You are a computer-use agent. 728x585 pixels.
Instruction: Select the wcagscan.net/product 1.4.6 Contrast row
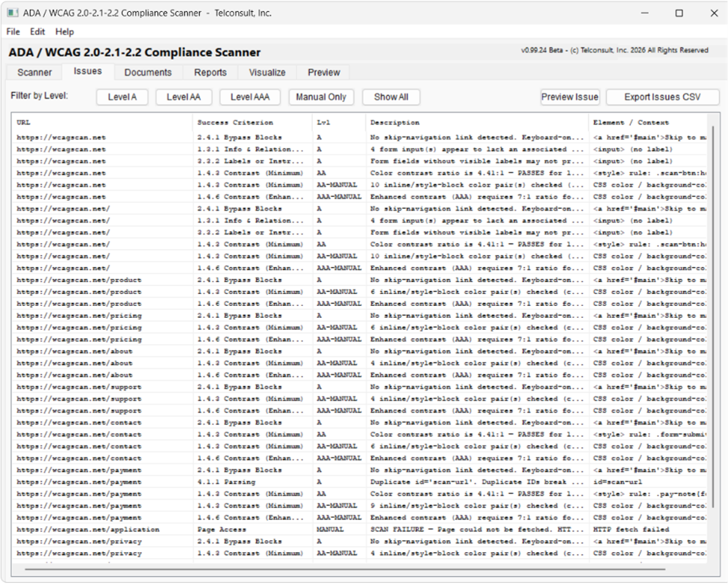(x=360, y=304)
